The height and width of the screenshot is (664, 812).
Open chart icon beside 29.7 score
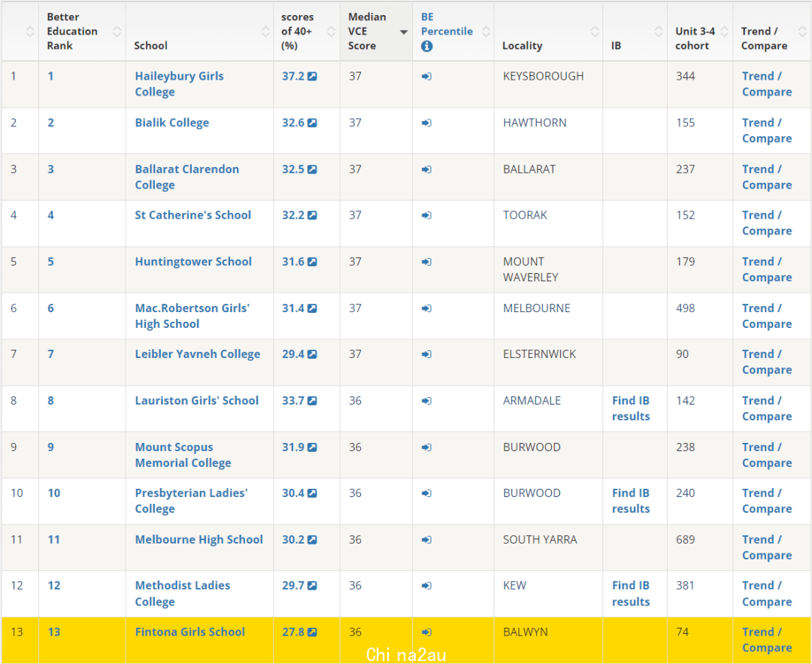point(312,586)
